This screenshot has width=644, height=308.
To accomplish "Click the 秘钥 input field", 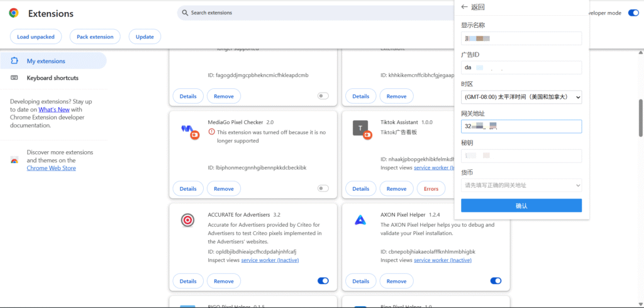I will 521,156.
